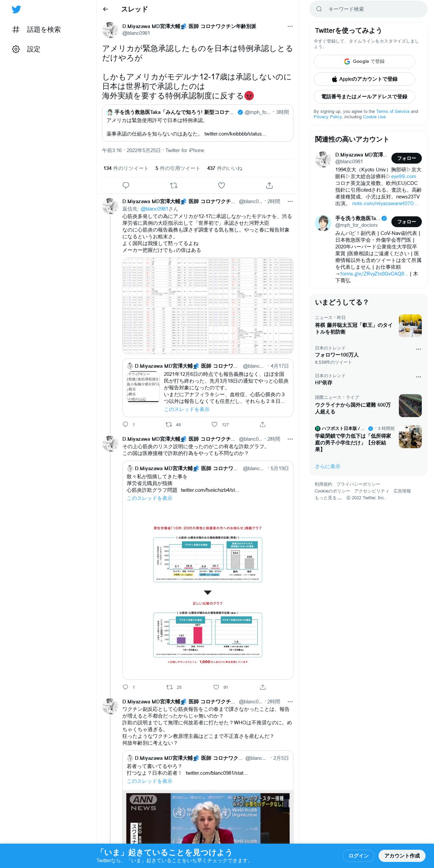This screenshot has height=868, width=434.
Task: Open the Terms of Service link
Action: tap(393, 112)
